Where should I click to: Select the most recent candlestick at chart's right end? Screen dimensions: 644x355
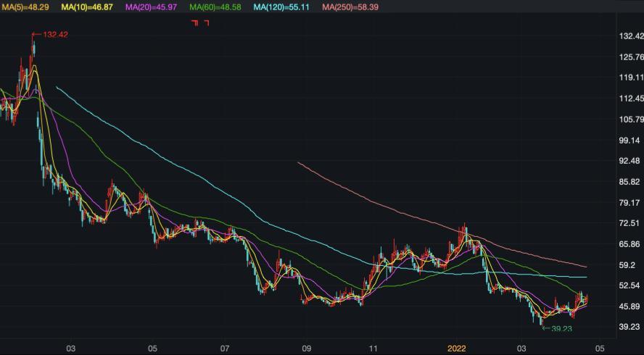(585, 298)
